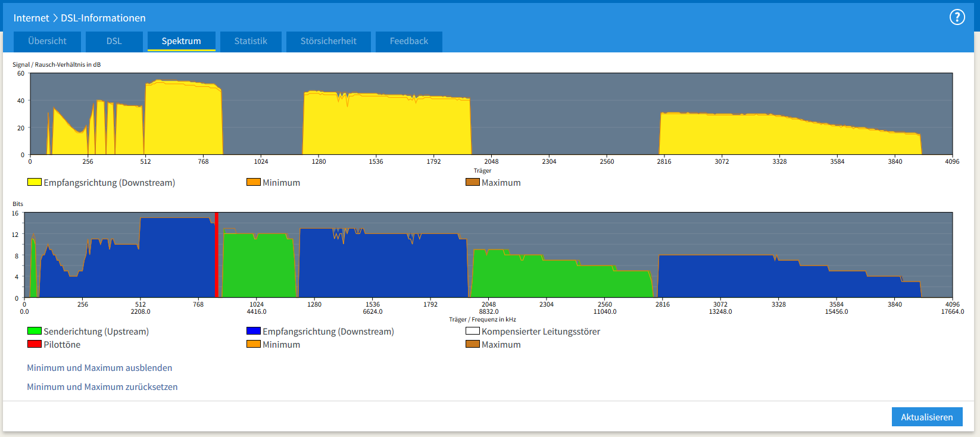
Task: Open the help question mark icon
Action: (957, 17)
